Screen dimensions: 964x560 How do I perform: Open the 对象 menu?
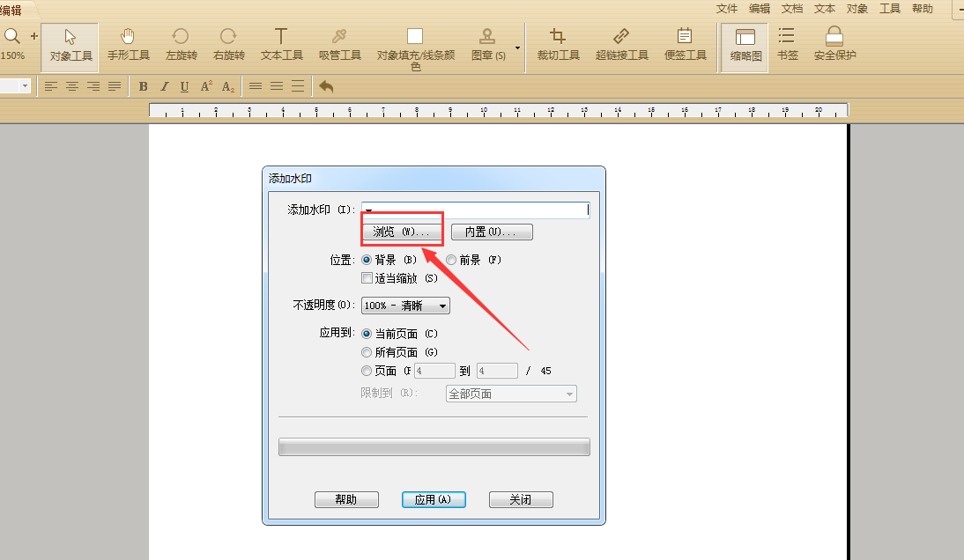857,9
